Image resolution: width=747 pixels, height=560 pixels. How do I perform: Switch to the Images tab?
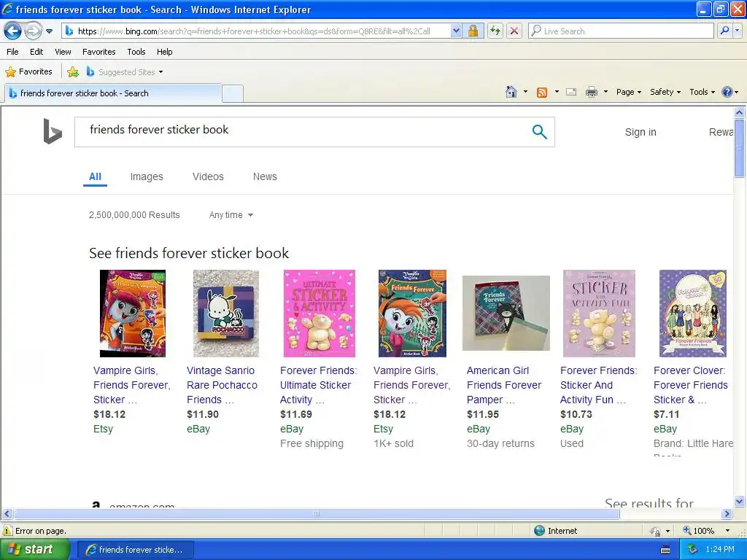pyautogui.click(x=147, y=176)
